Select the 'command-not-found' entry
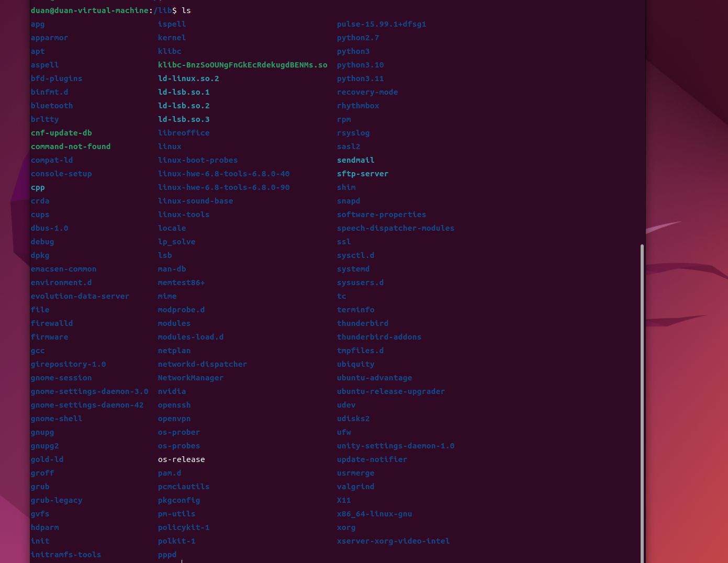728x563 pixels. 71,147
